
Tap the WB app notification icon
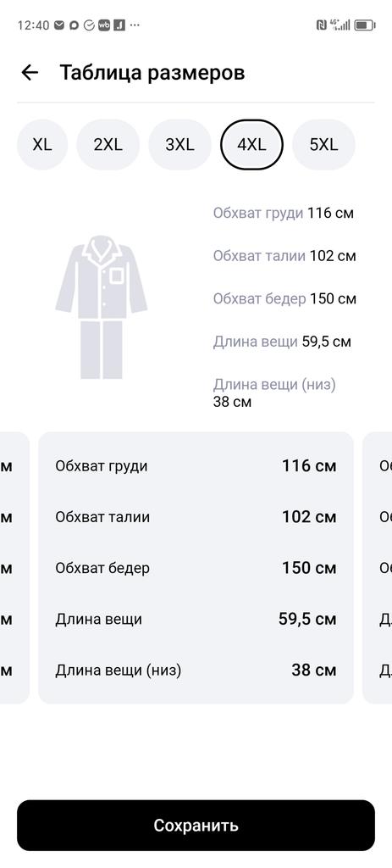tap(104, 25)
